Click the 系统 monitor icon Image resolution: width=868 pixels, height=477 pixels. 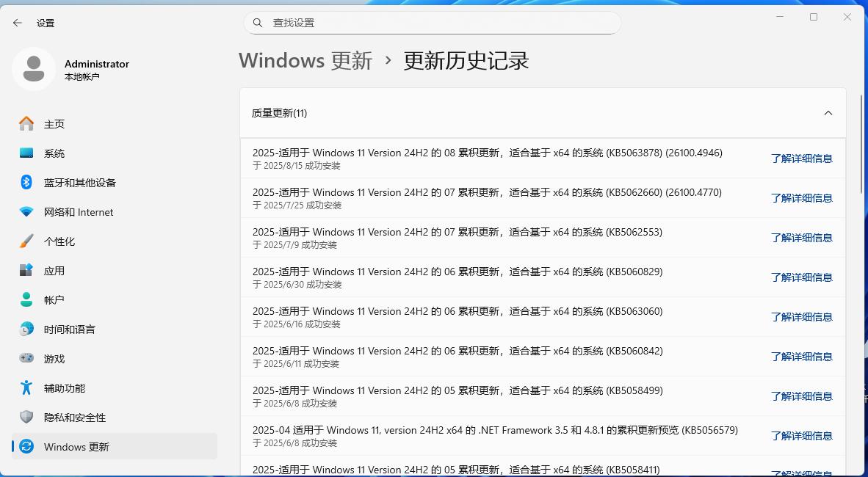tap(26, 153)
